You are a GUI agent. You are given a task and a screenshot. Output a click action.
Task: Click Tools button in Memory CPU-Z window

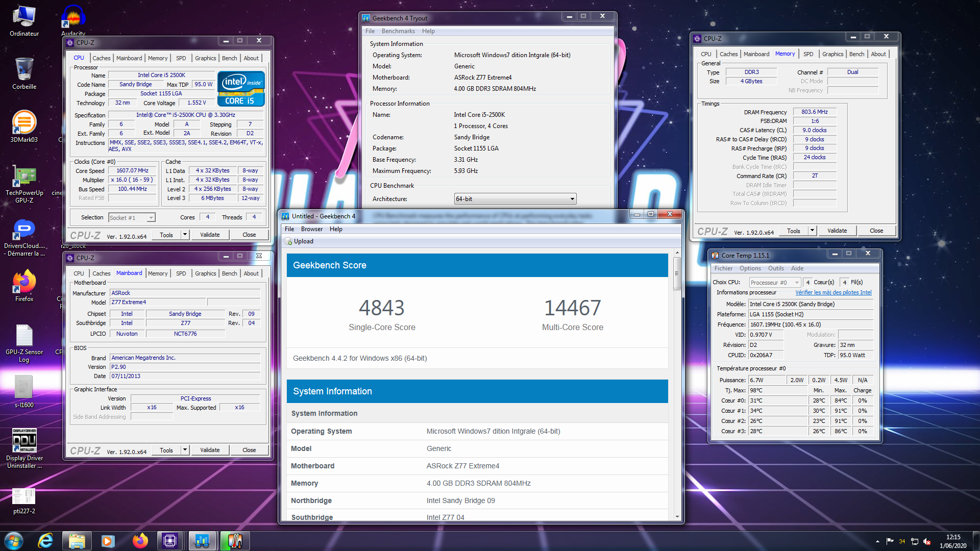[794, 231]
